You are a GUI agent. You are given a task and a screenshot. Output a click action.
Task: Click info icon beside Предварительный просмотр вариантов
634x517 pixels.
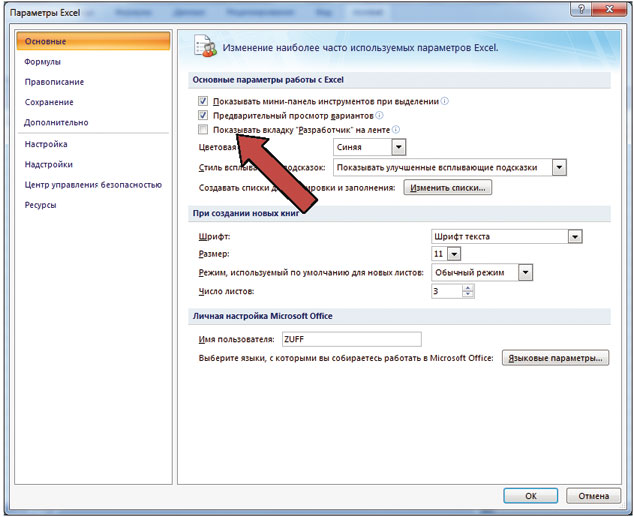[379, 116]
